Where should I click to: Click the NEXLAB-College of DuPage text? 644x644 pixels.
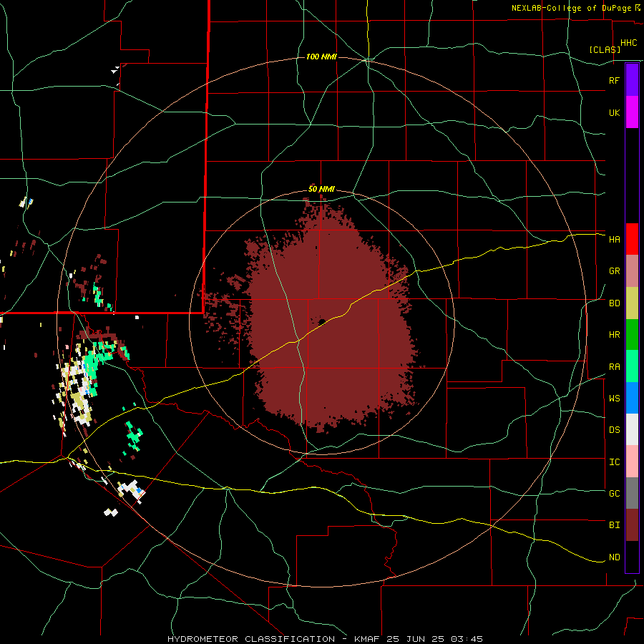[571, 8]
